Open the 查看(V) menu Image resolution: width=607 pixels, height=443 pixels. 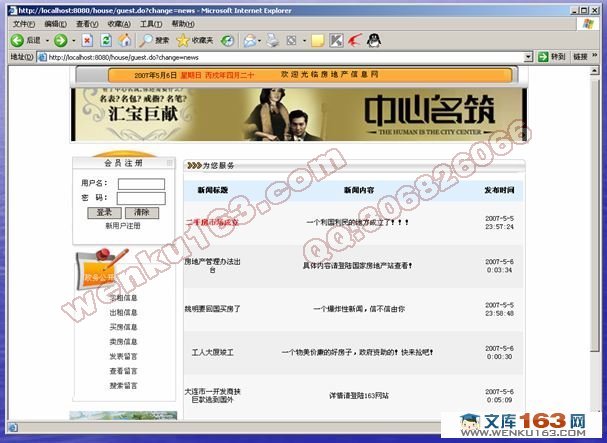coord(87,24)
